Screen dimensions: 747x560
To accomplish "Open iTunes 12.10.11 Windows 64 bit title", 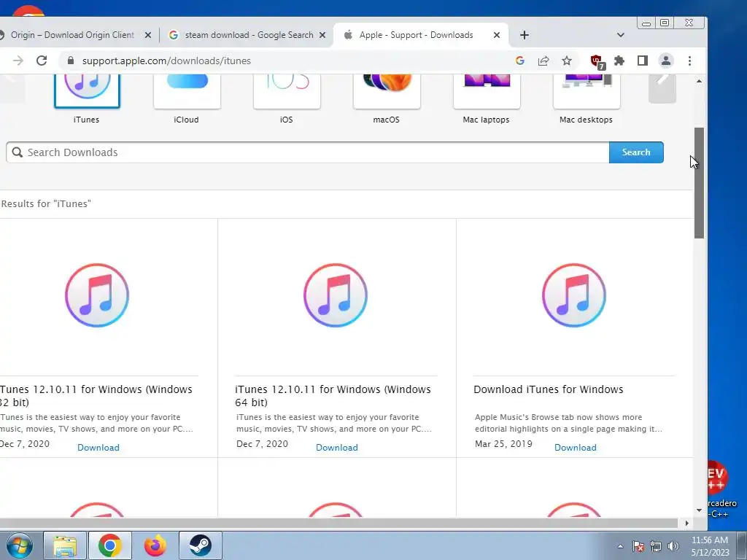I will [333, 396].
